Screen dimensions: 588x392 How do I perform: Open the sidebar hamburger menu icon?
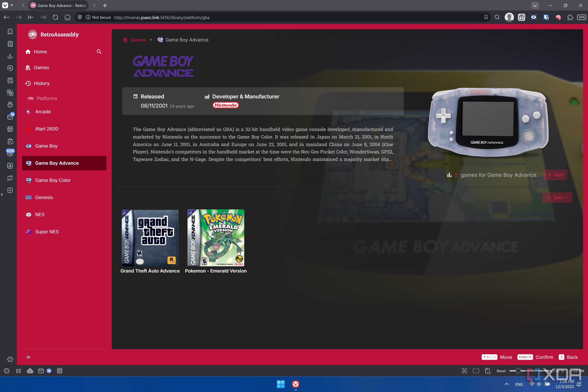[x=28, y=357]
